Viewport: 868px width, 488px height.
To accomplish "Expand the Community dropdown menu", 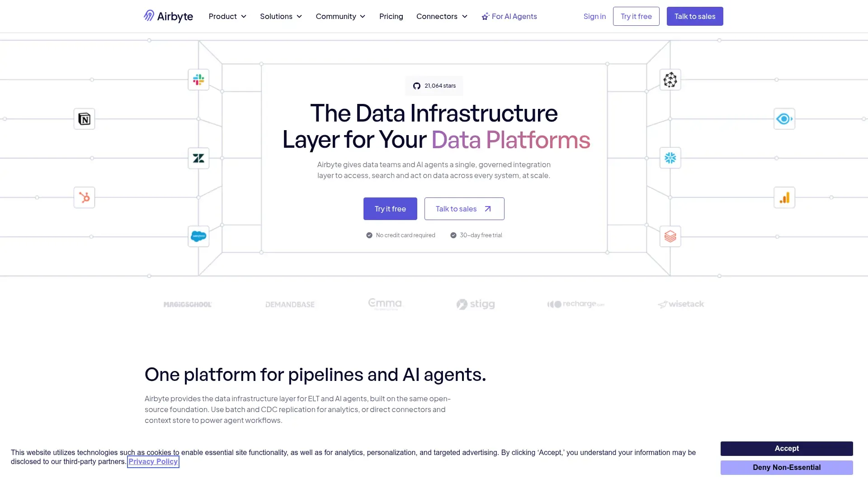I will (x=340, y=16).
